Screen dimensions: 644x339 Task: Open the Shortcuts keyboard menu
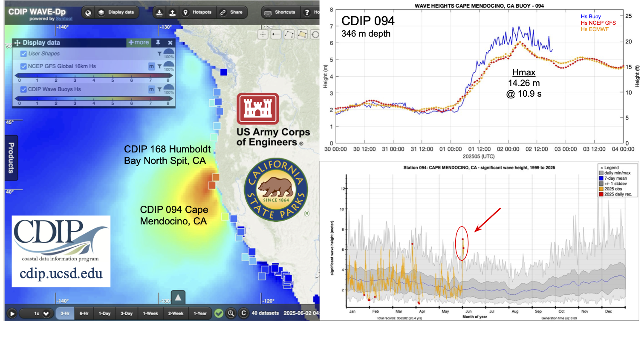[280, 12]
